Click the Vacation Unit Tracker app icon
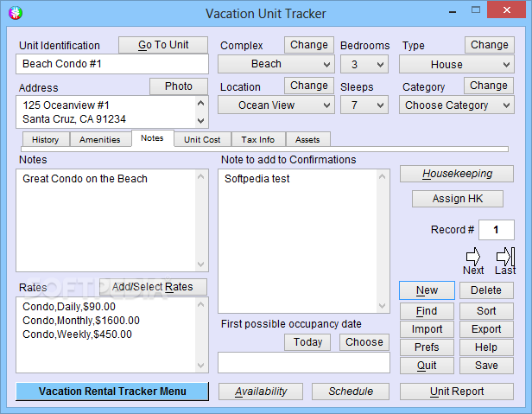The height and width of the screenshot is (414, 532). (x=16, y=13)
